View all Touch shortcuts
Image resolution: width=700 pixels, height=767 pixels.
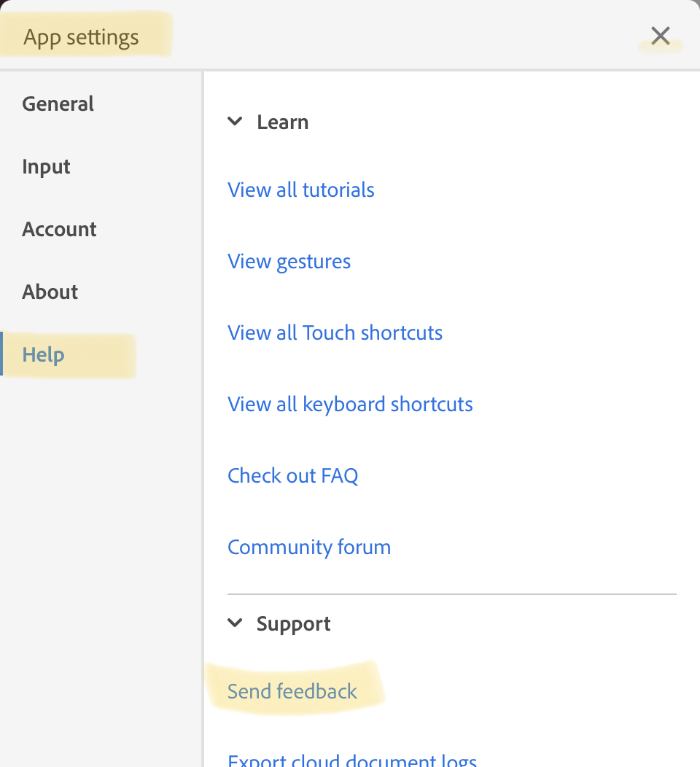tap(335, 332)
